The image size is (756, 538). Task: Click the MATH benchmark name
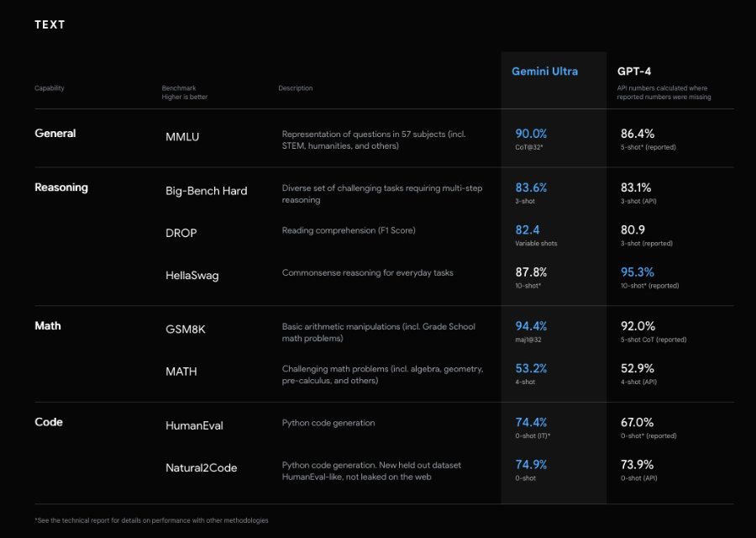point(181,371)
